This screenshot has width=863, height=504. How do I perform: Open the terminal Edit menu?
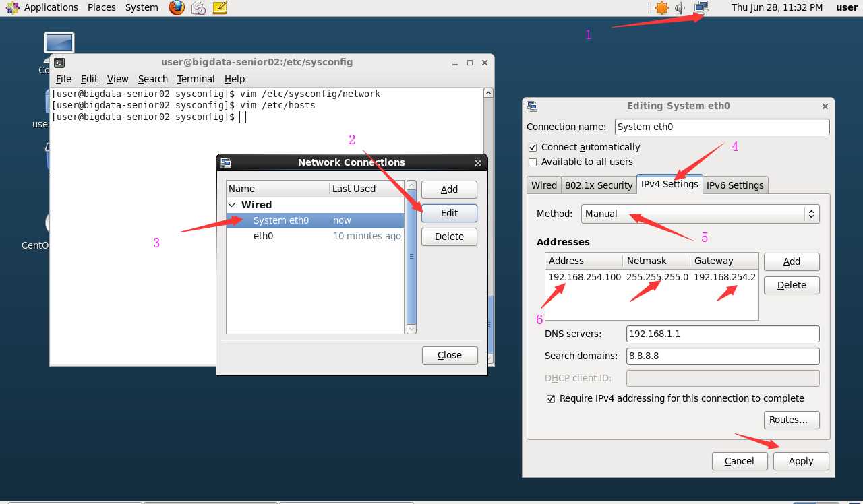(x=89, y=79)
